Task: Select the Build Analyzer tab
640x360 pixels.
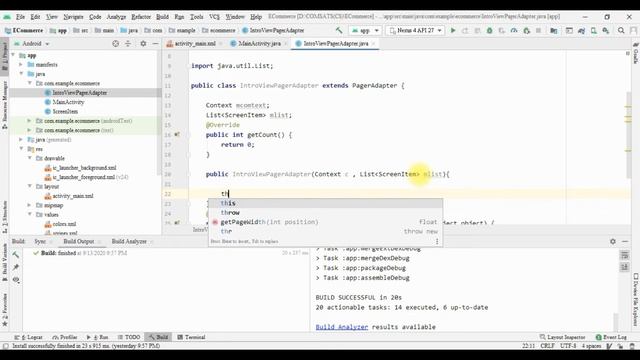Action: click(129, 241)
